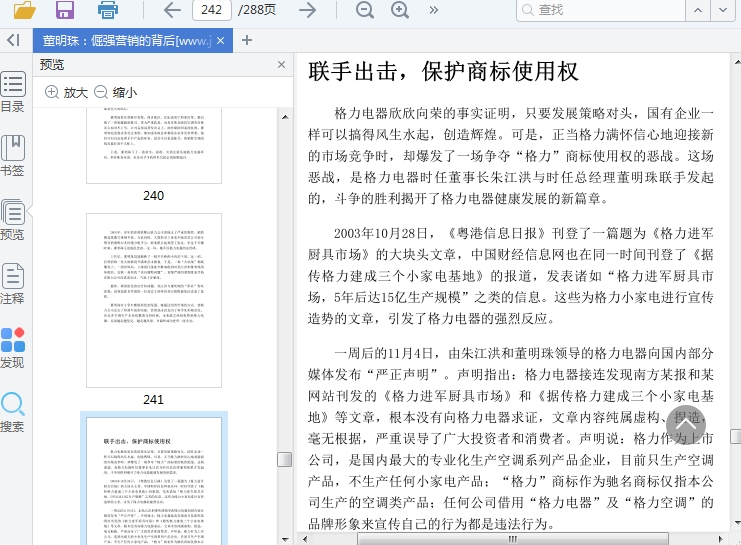Image resolution: width=741 pixels, height=545 pixels.
Task: Save document with the floppy disk icon
Action: (65, 9)
